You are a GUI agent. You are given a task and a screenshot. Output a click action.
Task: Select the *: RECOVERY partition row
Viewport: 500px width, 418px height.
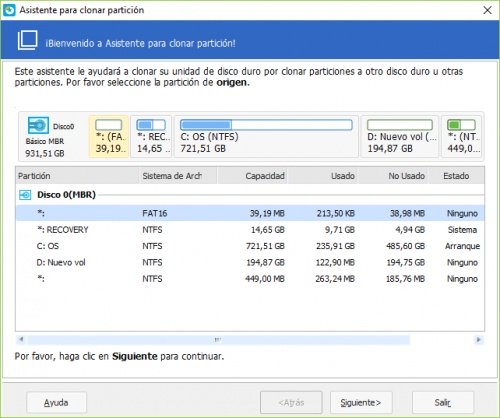[250, 230]
